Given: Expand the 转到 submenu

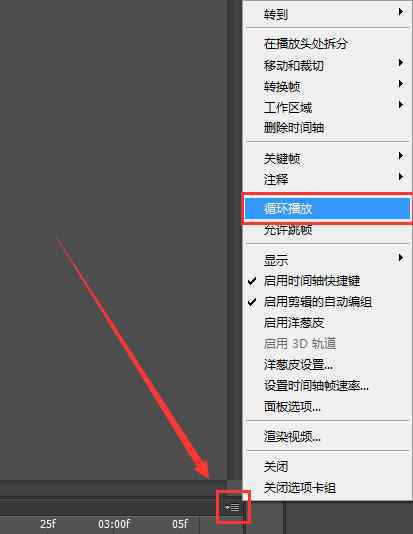Looking at the screenshot, I should tap(328, 14).
